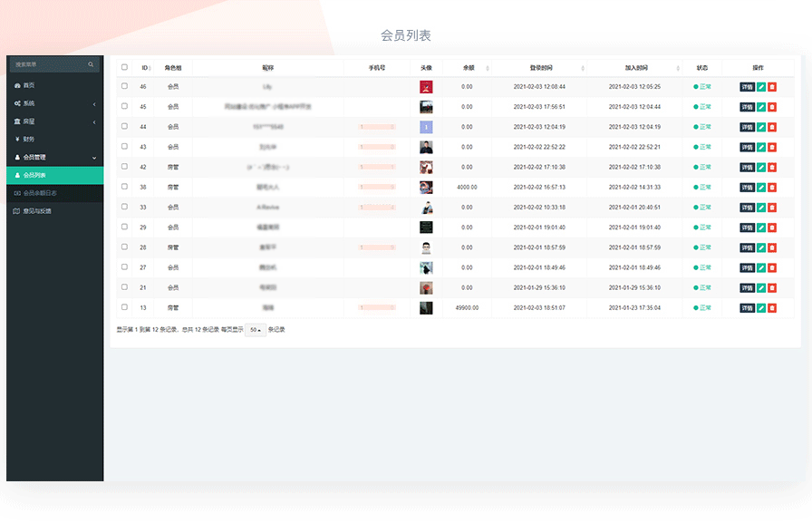812x523 pixels.
Task: Click delete icon for ID 43
Action: point(772,148)
